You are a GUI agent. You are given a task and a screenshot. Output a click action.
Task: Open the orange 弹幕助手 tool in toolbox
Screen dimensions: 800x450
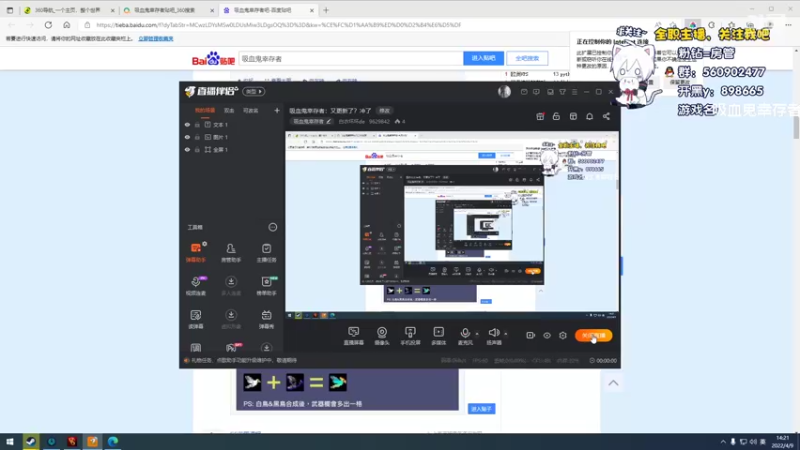(195, 252)
